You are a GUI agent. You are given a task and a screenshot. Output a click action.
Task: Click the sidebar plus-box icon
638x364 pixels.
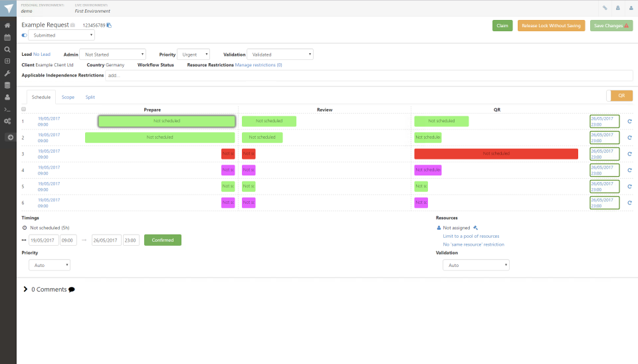tap(7, 61)
